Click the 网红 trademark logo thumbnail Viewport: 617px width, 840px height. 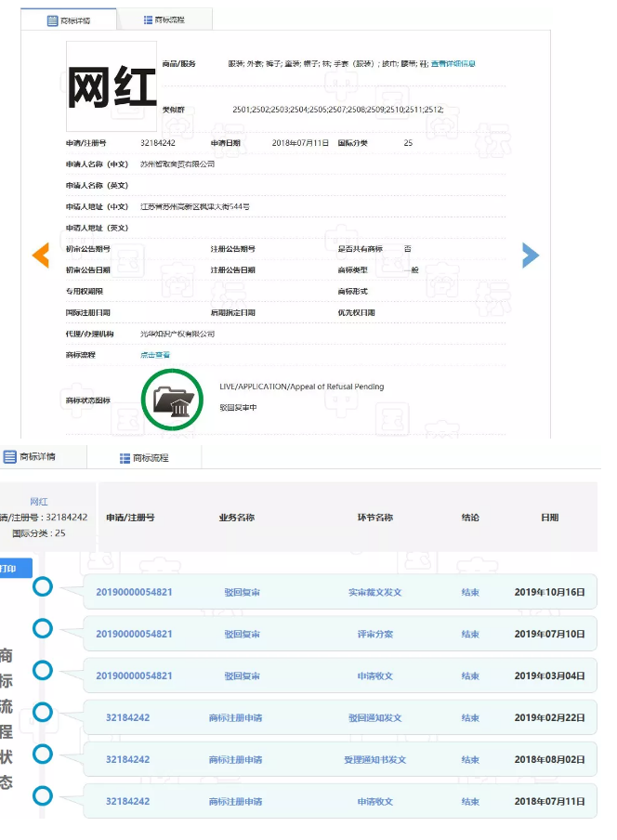112,86
